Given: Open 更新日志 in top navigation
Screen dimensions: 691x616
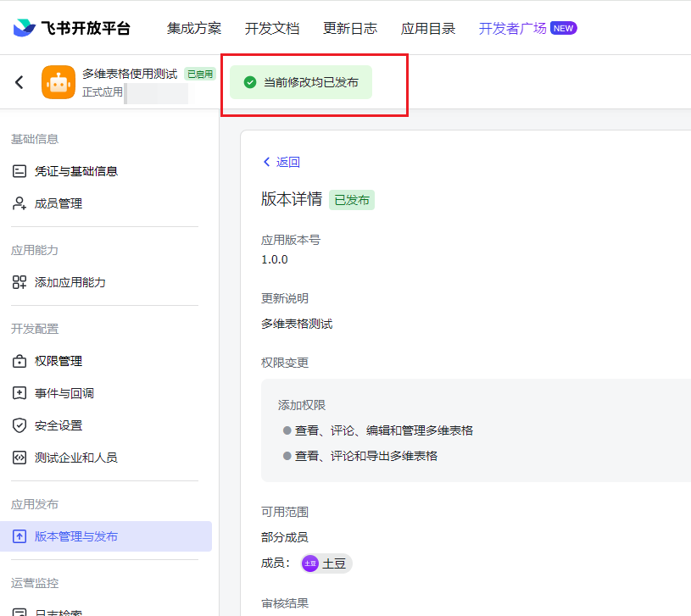Looking at the screenshot, I should [350, 28].
